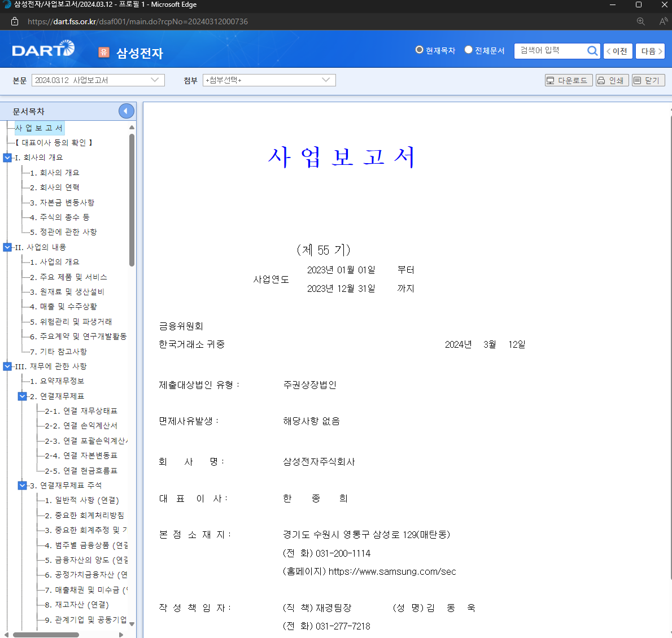This screenshot has width=672, height=638.
Task: Click the orange 유 market badge icon
Action: [104, 53]
